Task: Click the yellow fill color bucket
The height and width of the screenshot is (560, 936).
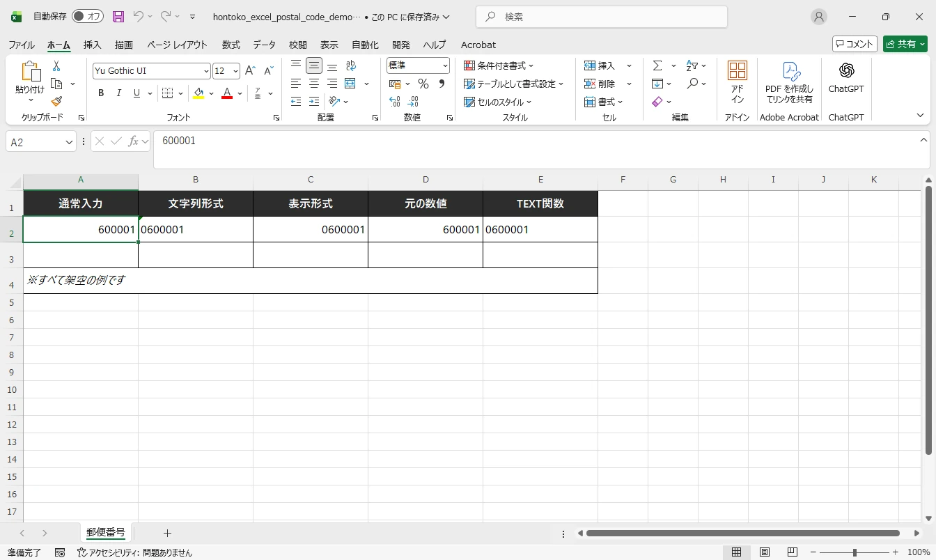Action: coord(198,93)
